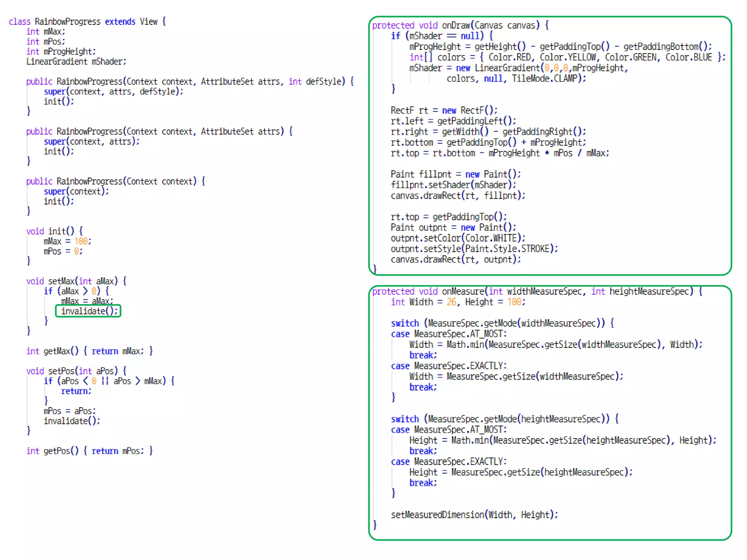Click the int Width = 26, Height = 100 line
747x560 pixels.
(x=458, y=302)
